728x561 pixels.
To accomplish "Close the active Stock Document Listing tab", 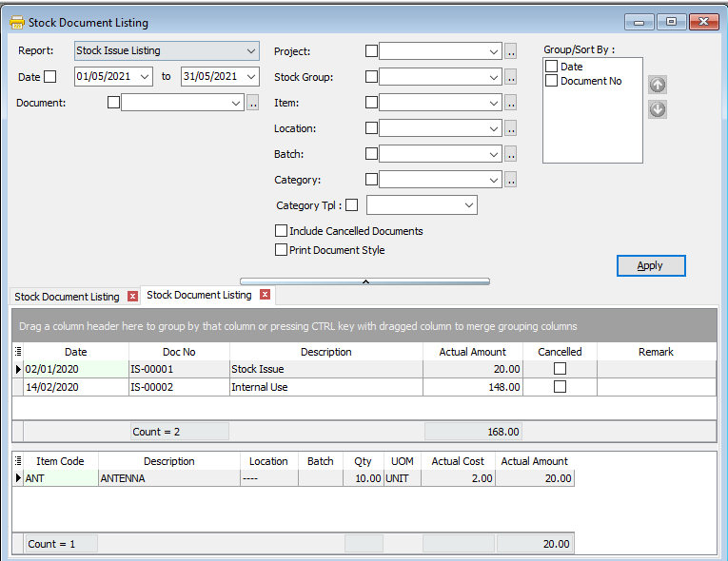I will pos(265,295).
